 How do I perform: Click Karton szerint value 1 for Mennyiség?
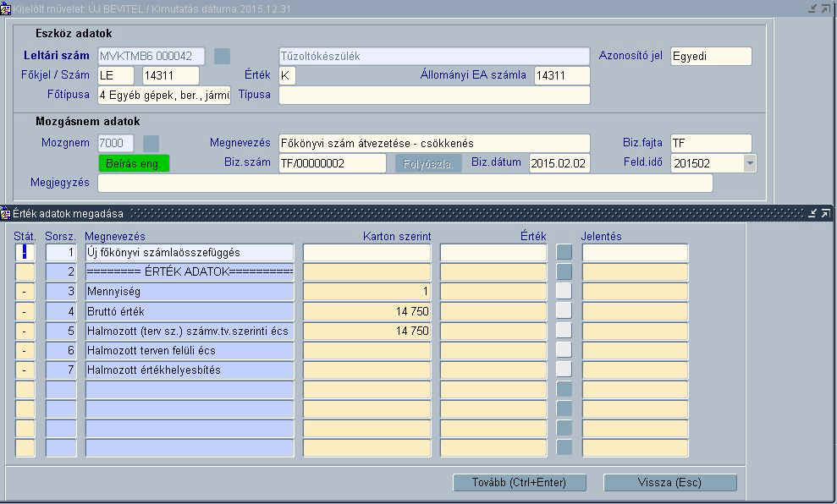[x=366, y=291]
